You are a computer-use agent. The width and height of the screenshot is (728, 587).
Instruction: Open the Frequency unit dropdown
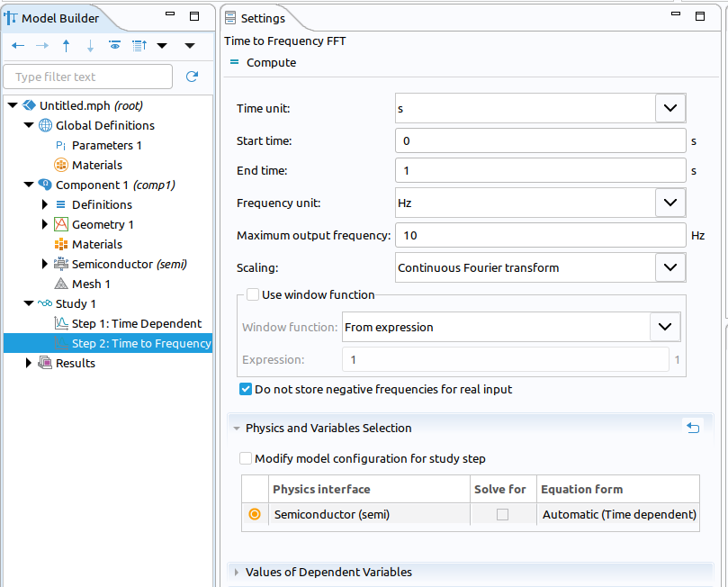[670, 203]
